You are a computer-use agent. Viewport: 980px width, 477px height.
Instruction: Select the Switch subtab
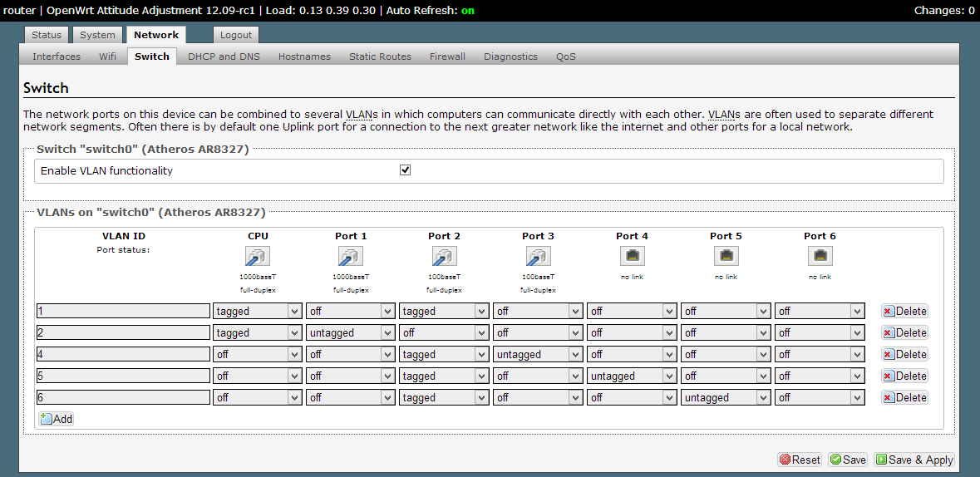coord(152,57)
